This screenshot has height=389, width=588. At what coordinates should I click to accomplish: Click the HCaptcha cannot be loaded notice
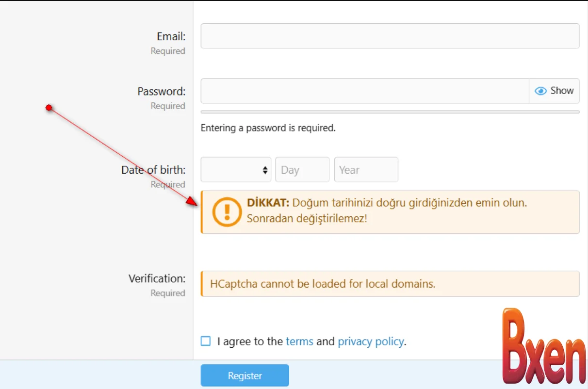[323, 284]
